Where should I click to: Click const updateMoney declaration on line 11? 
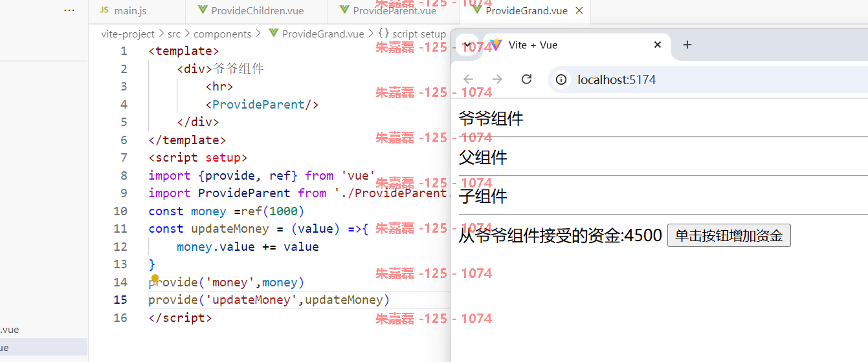pos(258,229)
